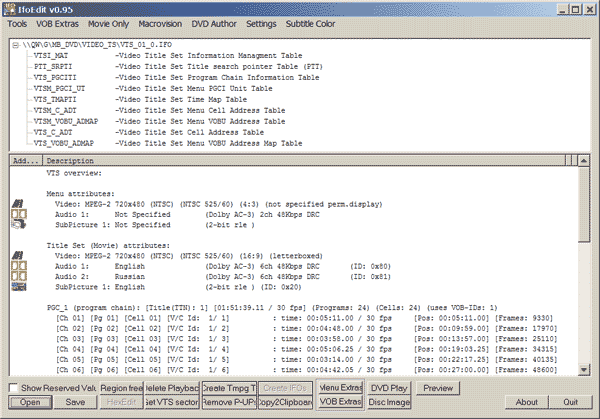Select the Ch 06 Cell 06 row

tap(307, 370)
